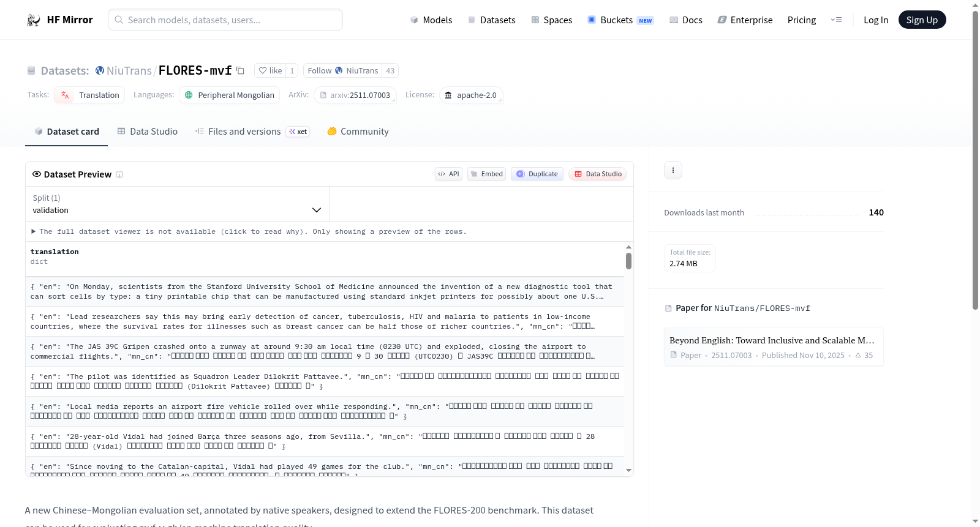Open Datasets in the top navigation
The width and height of the screenshot is (980, 527).
[492, 20]
